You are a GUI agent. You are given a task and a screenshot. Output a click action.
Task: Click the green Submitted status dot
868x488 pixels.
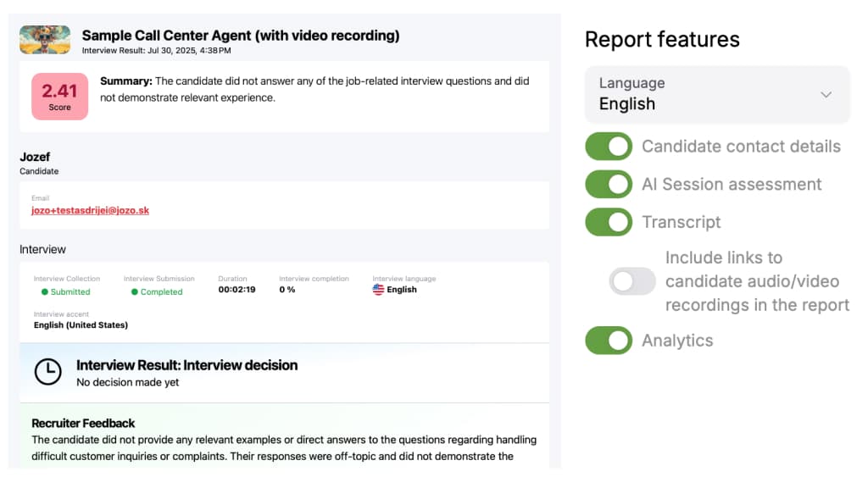45,292
